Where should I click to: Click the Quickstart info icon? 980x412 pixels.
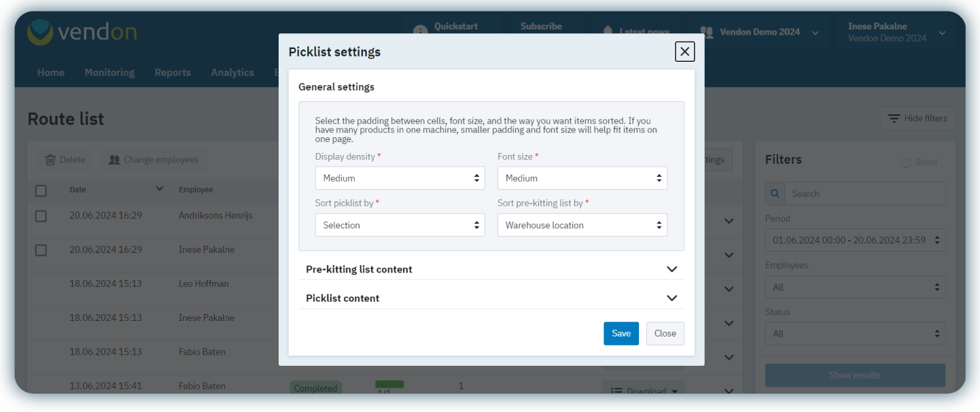(x=420, y=29)
